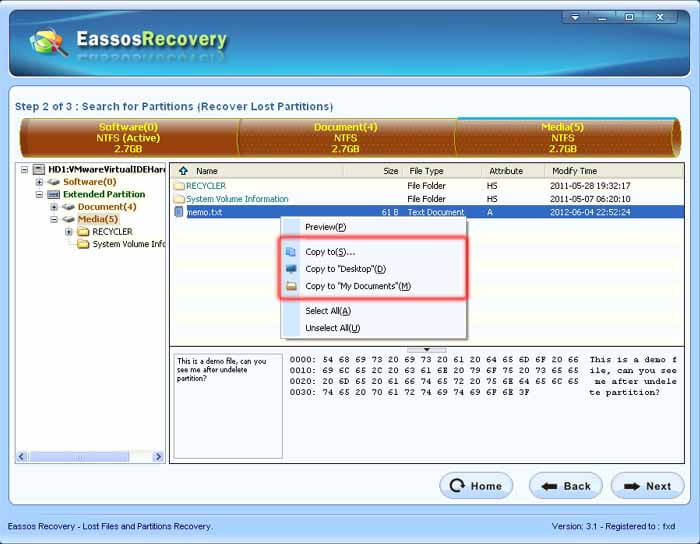Click the Document(4) drive icon in tree
The width and height of the screenshot is (700, 544).
(x=68, y=207)
